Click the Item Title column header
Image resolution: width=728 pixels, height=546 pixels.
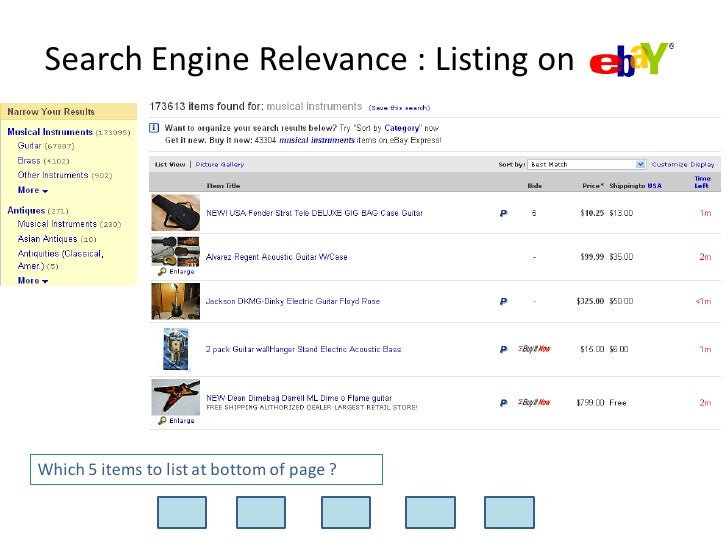[223, 186]
